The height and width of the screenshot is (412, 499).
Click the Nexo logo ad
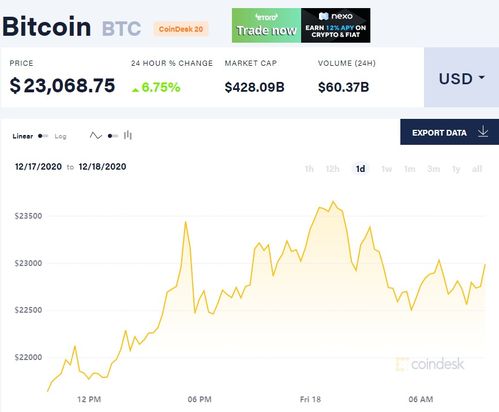click(x=336, y=25)
